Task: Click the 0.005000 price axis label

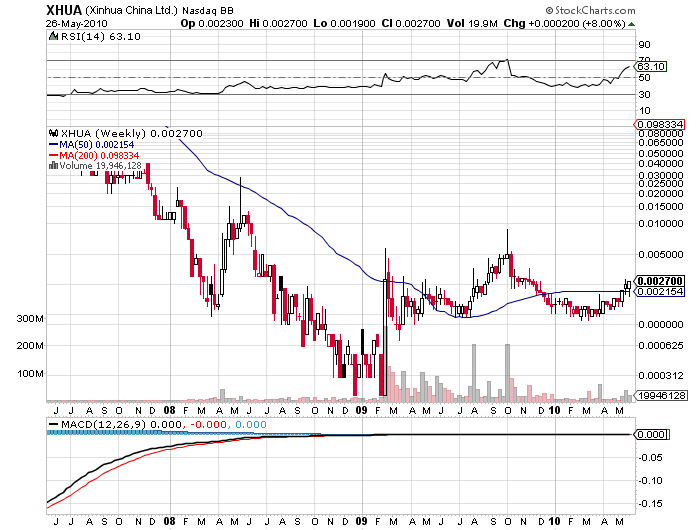Action: click(661, 255)
